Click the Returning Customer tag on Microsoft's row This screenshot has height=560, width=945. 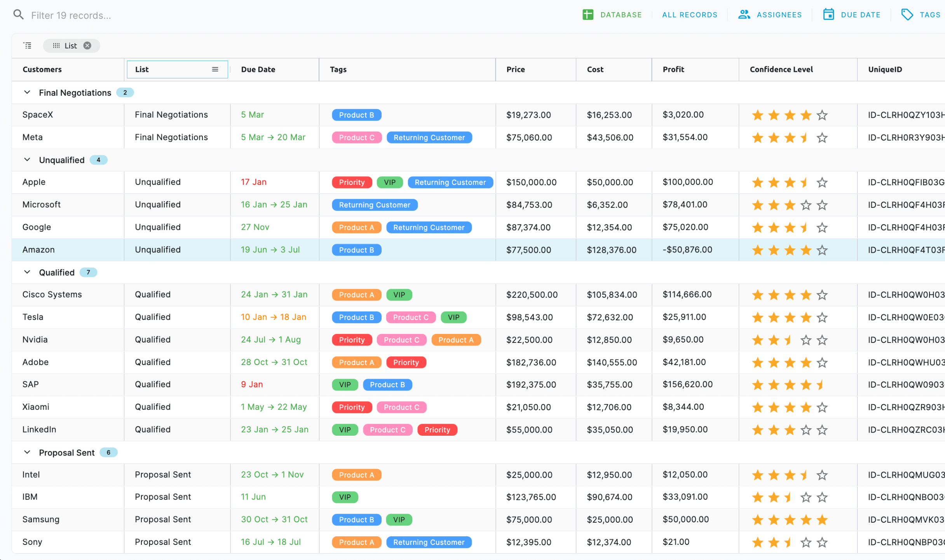[x=374, y=205]
